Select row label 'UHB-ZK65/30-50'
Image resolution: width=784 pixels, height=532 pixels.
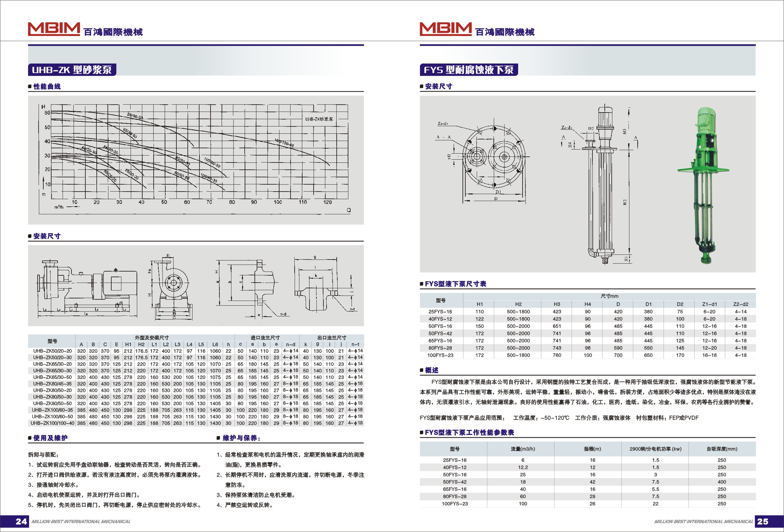pos(52,377)
